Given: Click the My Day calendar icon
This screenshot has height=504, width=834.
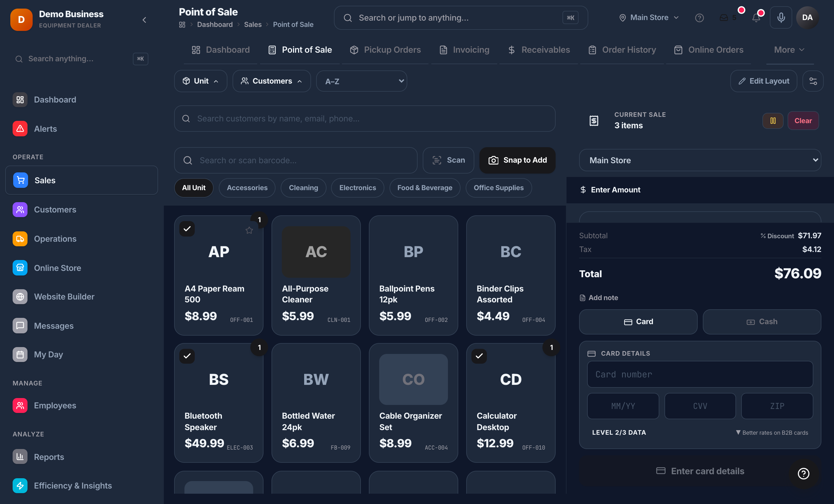Looking at the screenshot, I should click(20, 355).
